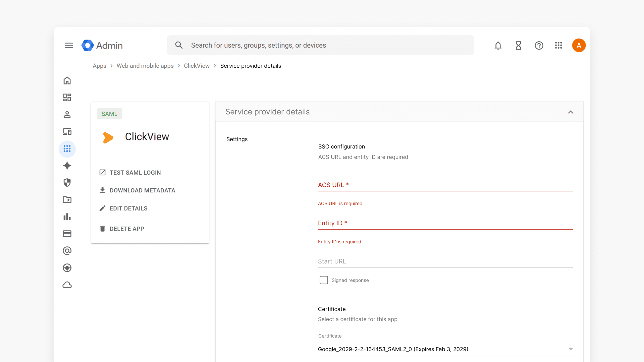This screenshot has width=644, height=362.
Task: Open Billing card icon in sidebar
Action: pyautogui.click(x=67, y=234)
